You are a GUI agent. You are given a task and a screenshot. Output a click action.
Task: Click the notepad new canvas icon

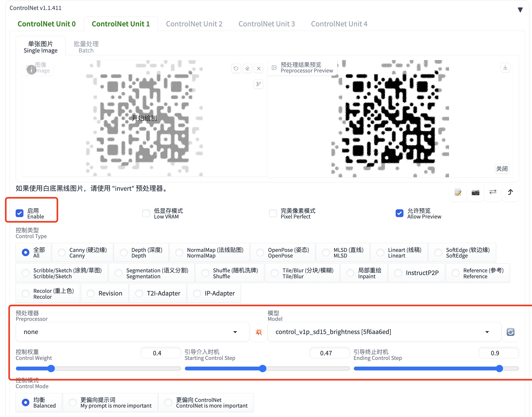pyautogui.click(x=458, y=192)
